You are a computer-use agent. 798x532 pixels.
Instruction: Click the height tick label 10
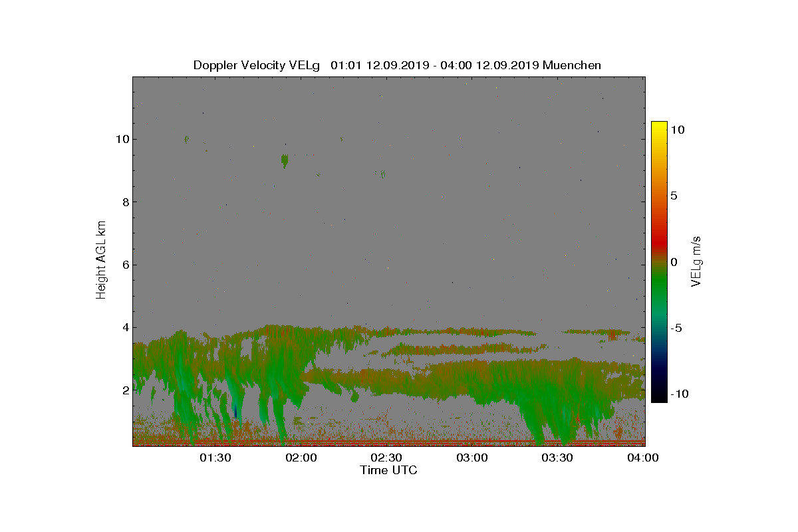coord(122,139)
